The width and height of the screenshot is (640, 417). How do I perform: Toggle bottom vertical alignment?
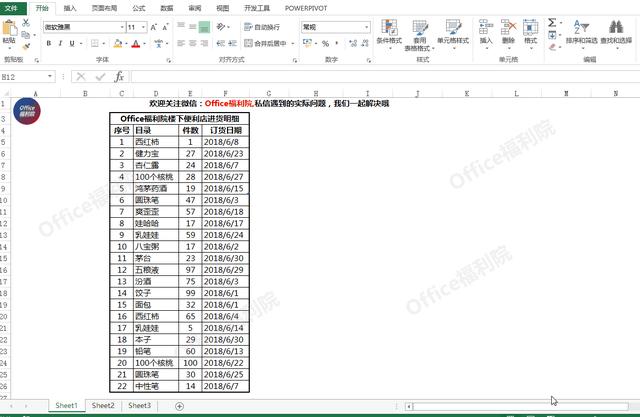pyautogui.click(x=204, y=27)
